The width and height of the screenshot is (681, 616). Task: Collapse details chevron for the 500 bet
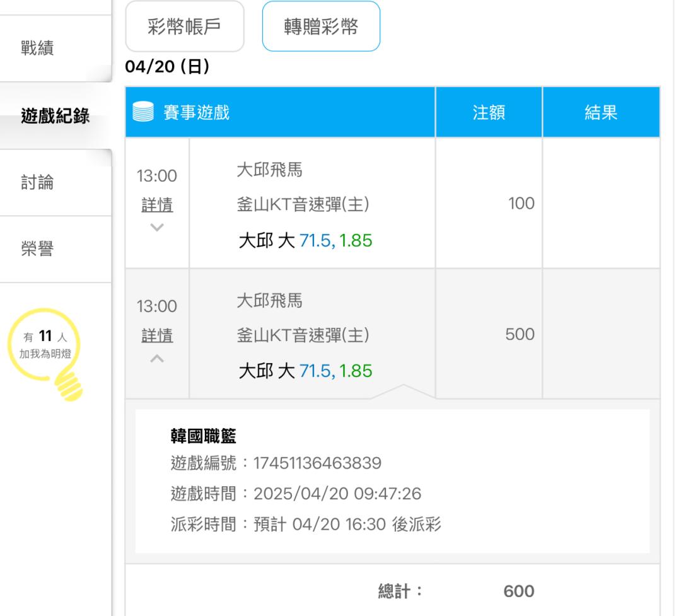157,358
